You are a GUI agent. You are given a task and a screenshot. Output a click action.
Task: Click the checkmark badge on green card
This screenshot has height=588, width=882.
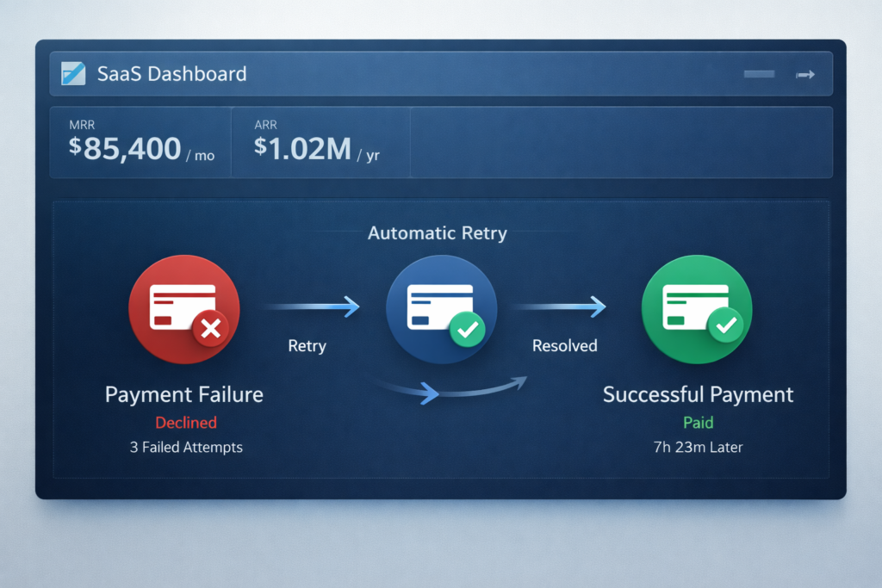[725, 325]
